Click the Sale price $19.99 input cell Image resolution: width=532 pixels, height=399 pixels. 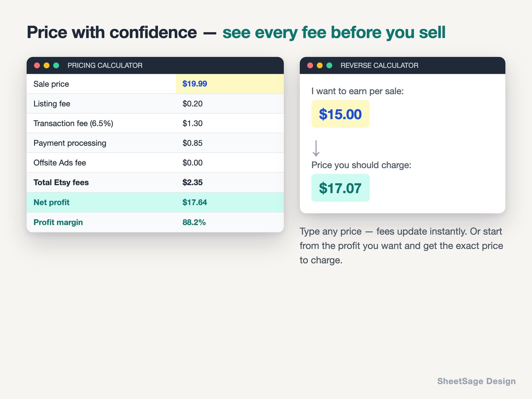coord(229,84)
